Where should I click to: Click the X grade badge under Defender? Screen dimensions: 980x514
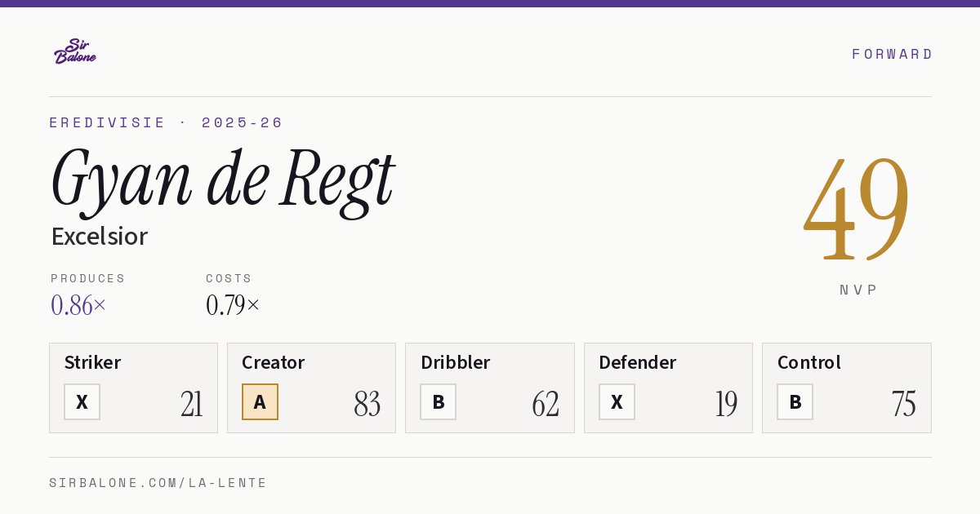point(617,402)
